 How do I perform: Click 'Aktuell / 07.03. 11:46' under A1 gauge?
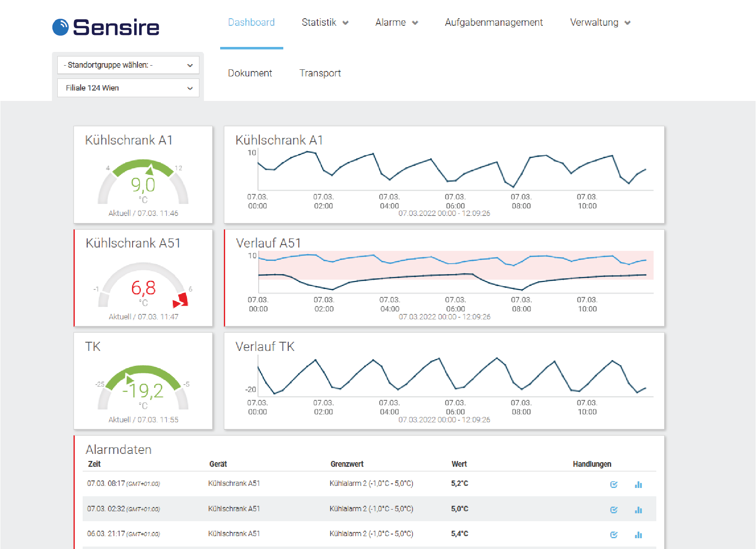point(143,213)
